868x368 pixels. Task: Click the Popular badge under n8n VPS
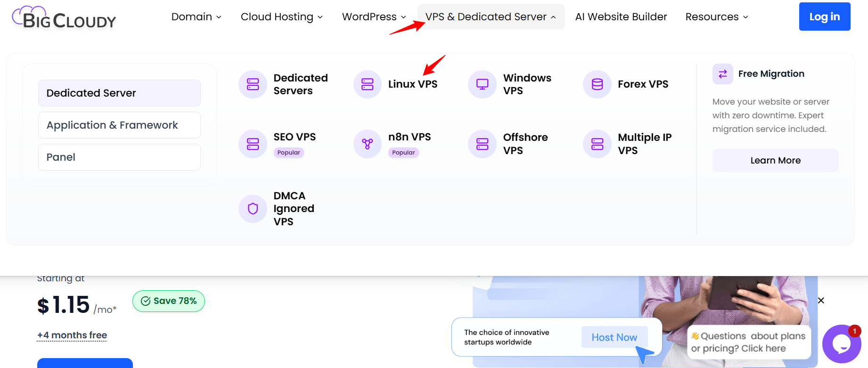pyautogui.click(x=404, y=153)
